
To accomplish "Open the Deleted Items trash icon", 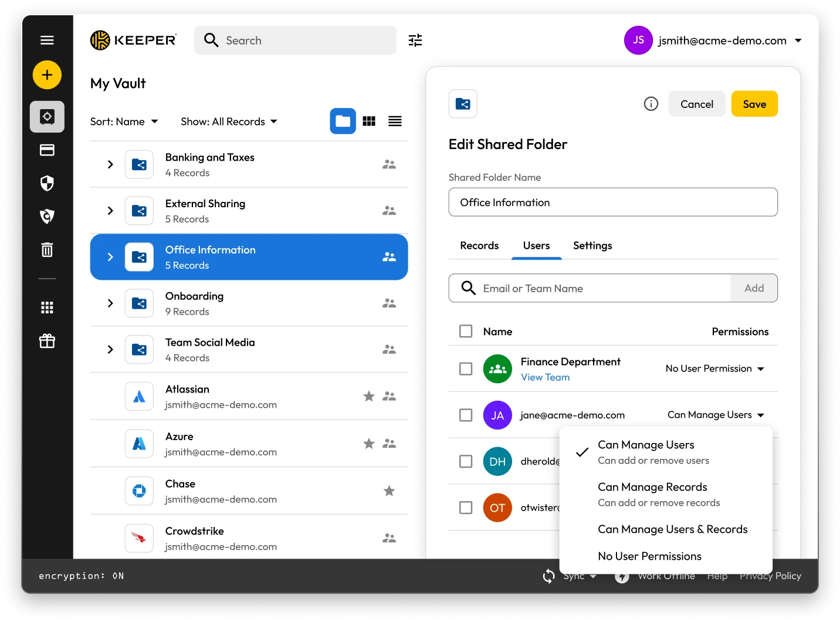I will click(47, 250).
